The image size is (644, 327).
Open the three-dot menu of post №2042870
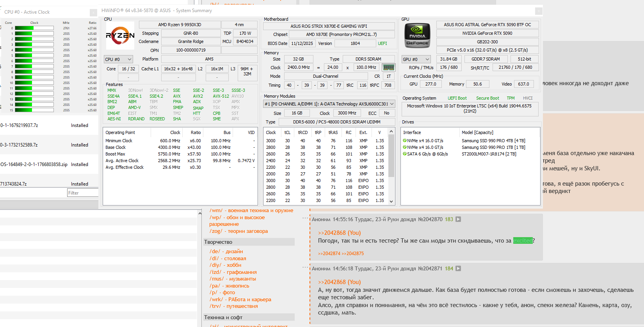click(x=305, y=218)
